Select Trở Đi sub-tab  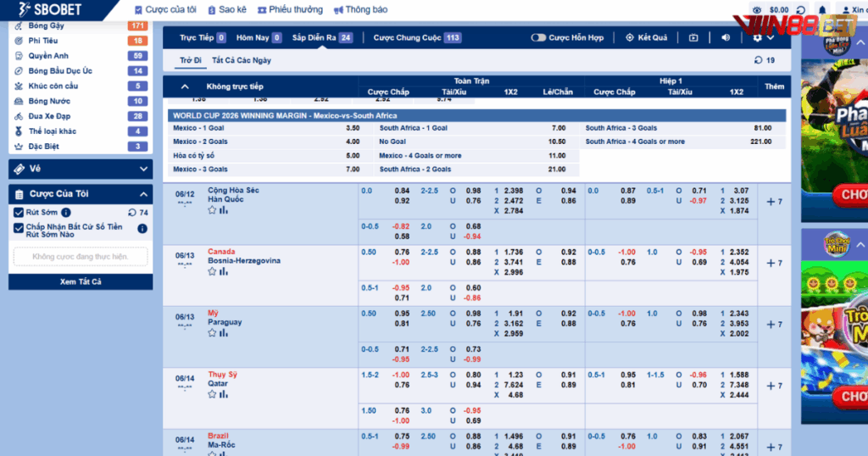191,60
